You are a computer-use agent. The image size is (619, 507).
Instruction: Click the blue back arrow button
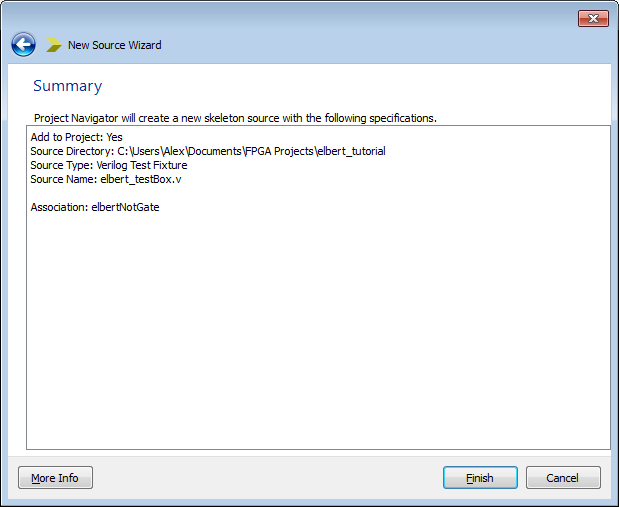tap(23, 45)
